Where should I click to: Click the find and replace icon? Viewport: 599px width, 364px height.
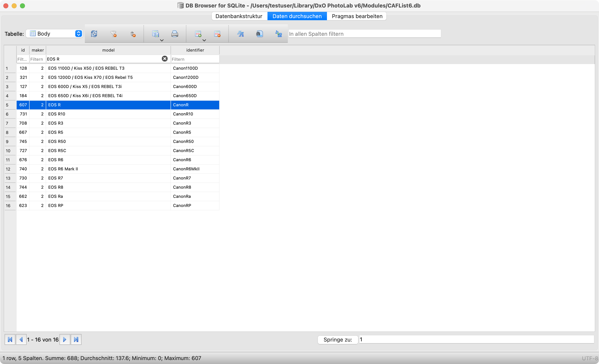pos(278,34)
